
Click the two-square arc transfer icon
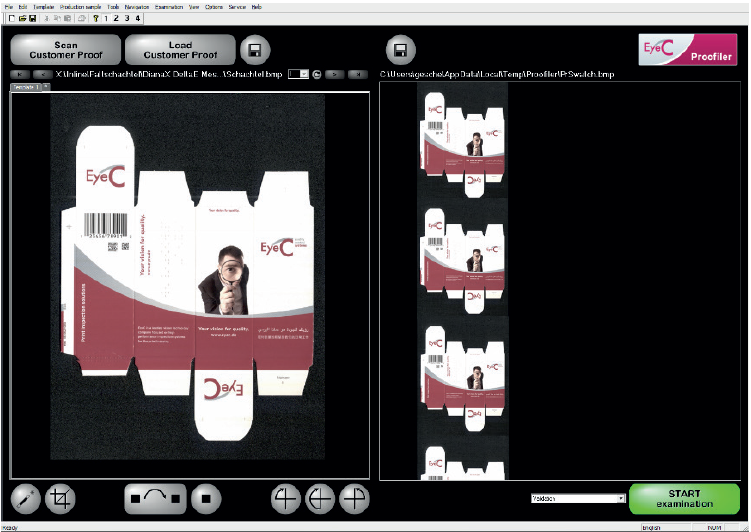pos(155,499)
